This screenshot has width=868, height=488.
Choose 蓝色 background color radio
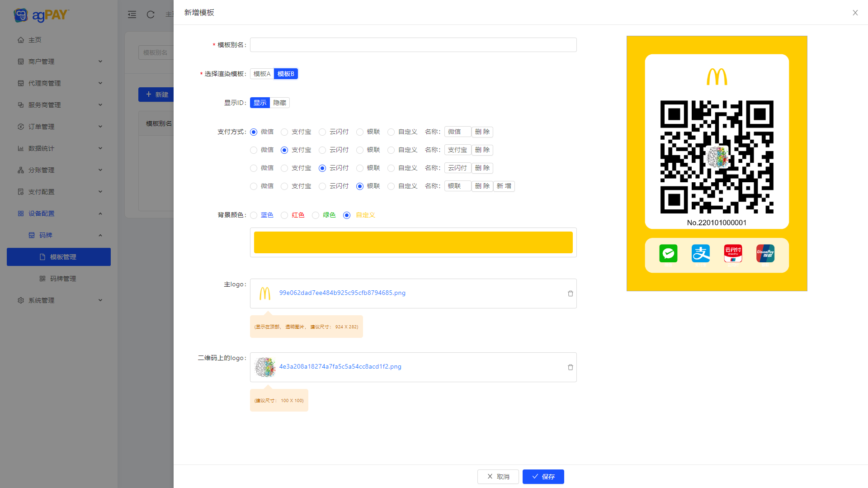[x=254, y=215]
